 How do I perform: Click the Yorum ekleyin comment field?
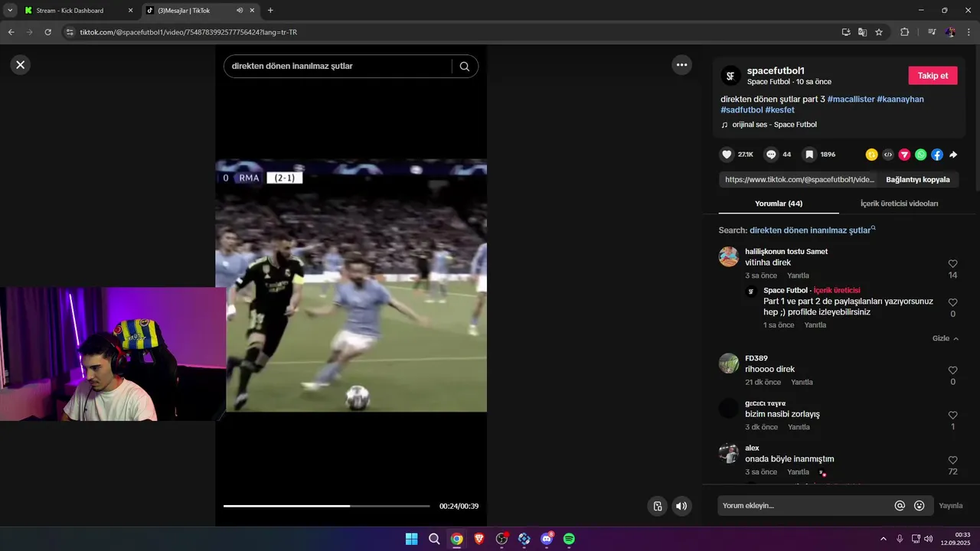click(x=804, y=506)
